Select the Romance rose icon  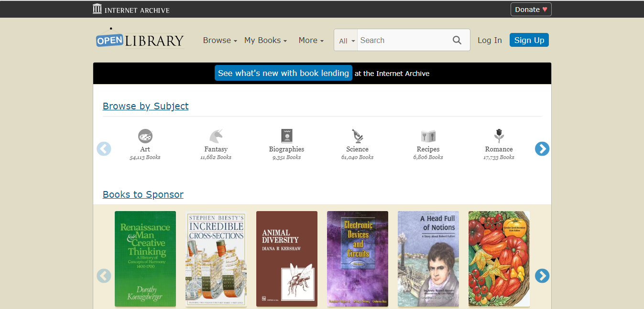click(499, 136)
